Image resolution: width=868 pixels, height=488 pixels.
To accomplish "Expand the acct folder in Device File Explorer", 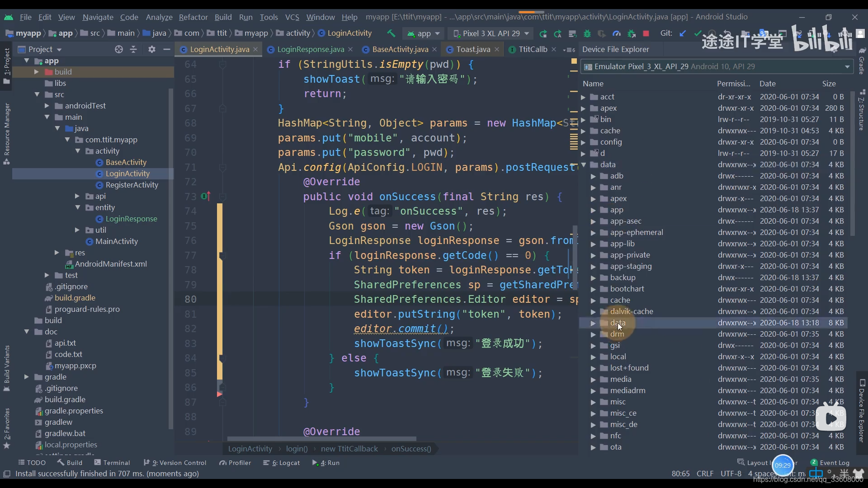I will [x=583, y=97].
